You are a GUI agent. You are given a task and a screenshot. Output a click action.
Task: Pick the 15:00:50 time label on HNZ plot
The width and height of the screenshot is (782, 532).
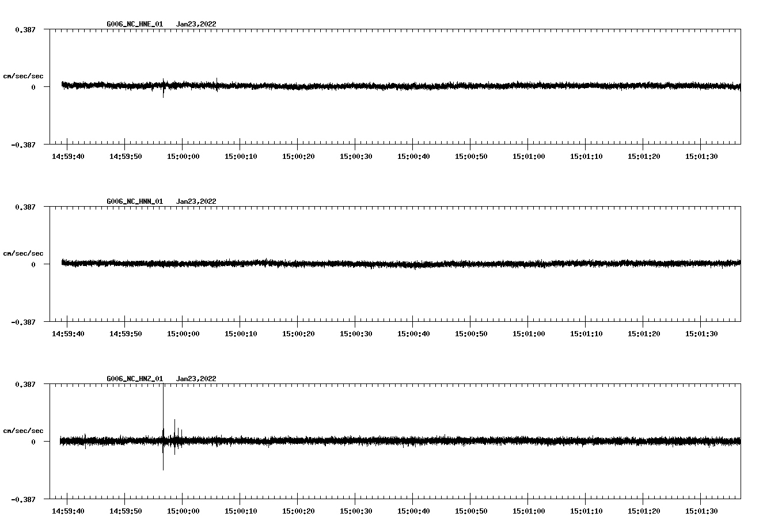pyautogui.click(x=470, y=511)
